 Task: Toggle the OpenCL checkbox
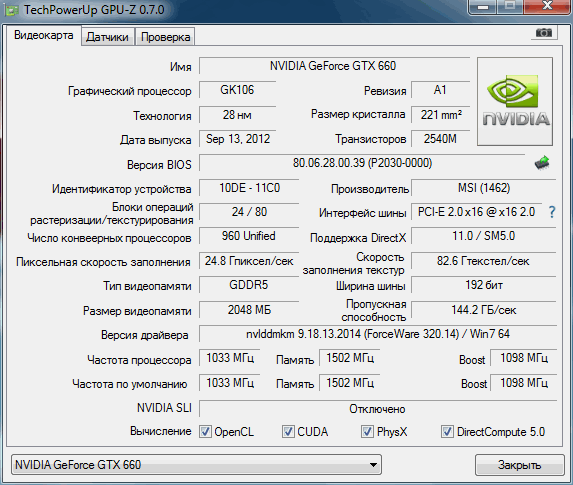tap(205, 432)
